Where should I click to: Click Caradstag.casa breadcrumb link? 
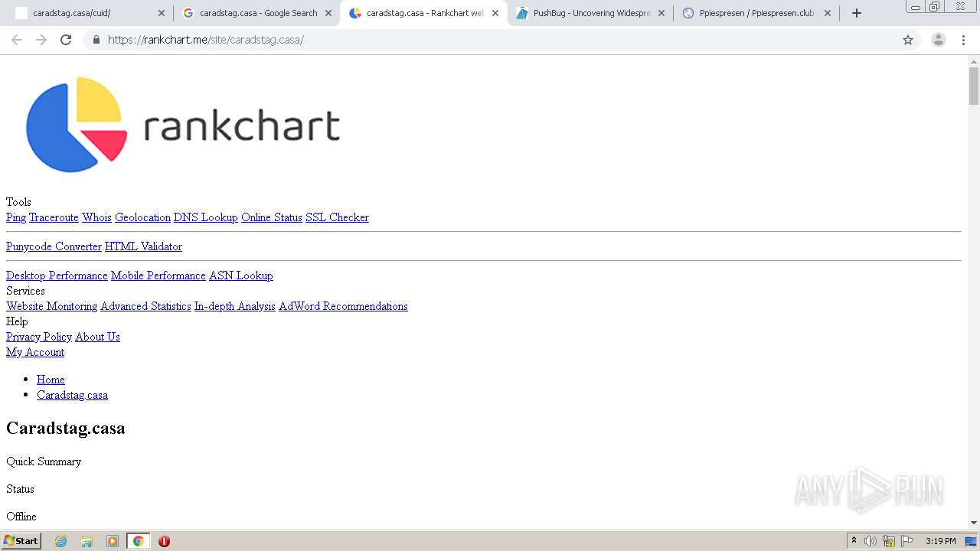point(72,395)
